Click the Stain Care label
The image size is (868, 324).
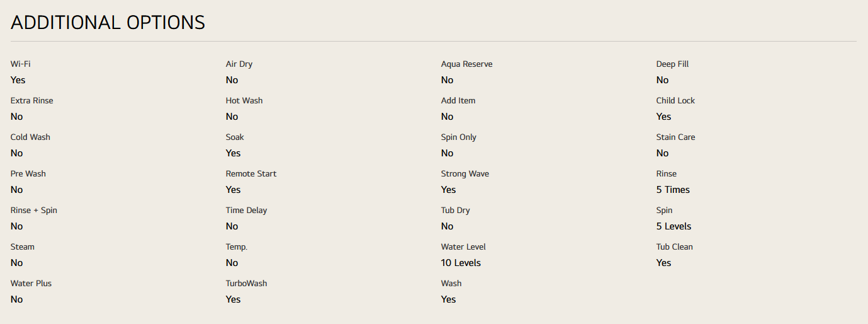point(675,137)
